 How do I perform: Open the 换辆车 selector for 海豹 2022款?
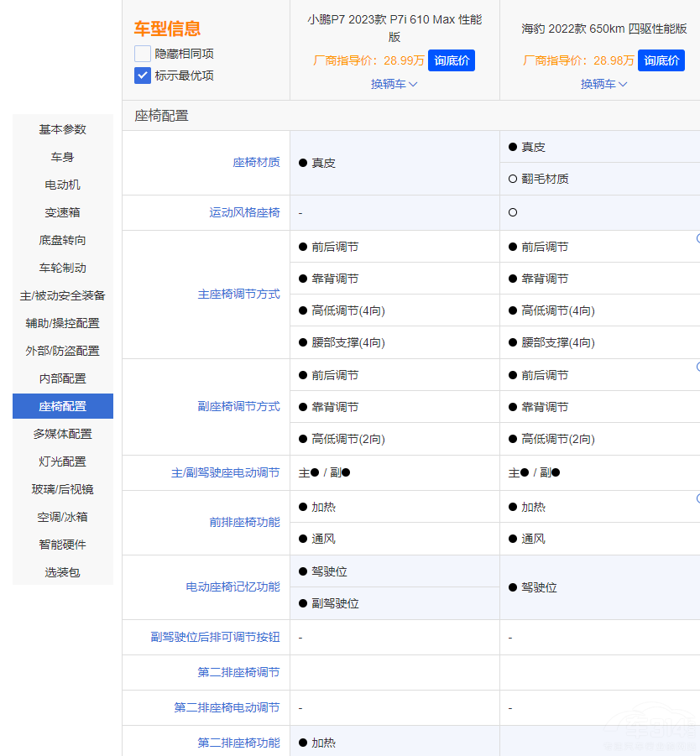click(603, 84)
